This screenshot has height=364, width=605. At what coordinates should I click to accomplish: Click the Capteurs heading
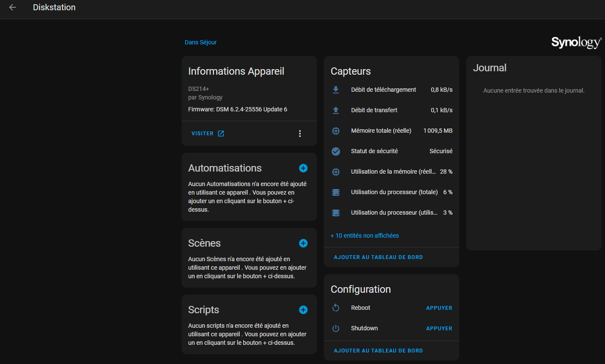[x=351, y=71]
